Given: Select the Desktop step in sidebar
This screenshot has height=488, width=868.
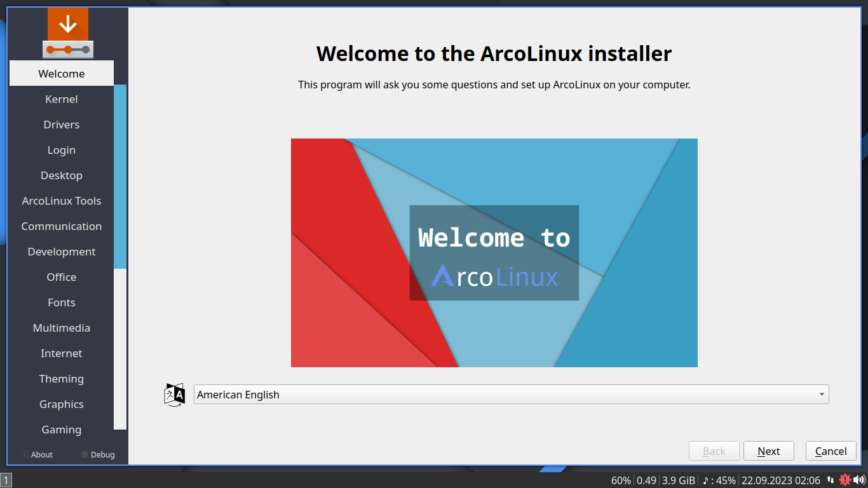Looking at the screenshot, I should 62,175.
